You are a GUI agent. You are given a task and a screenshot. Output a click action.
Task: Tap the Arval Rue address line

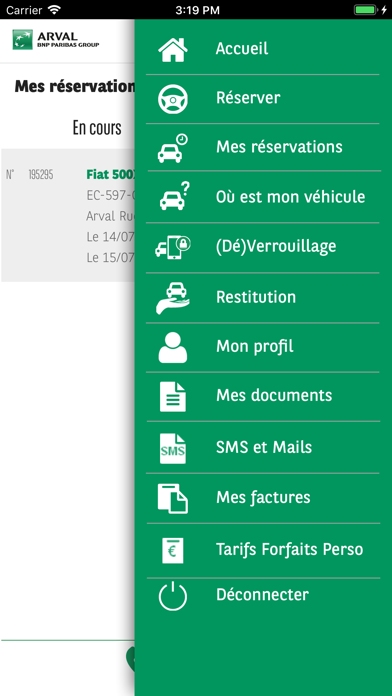click(x=111, y=217)
